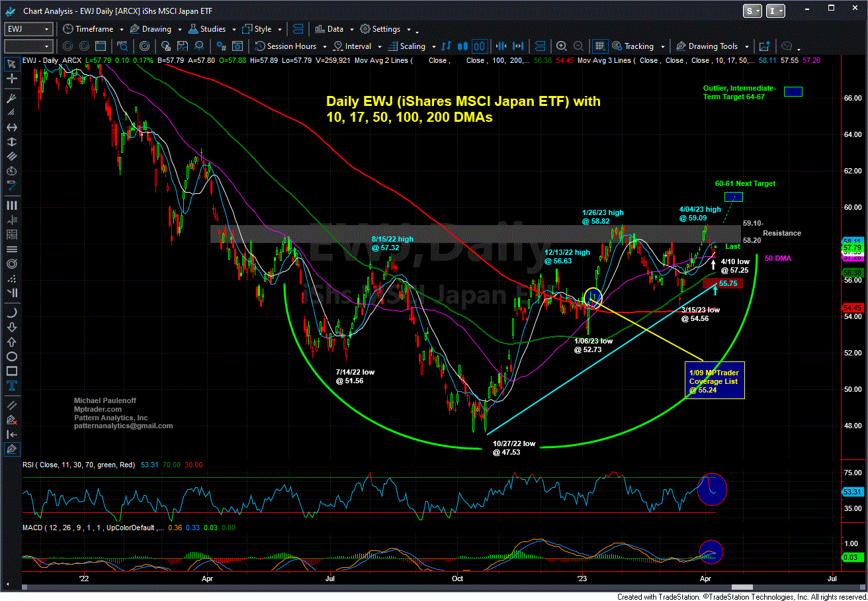Select the pointer arrow tool
Screen dimensions: 868x601
coord(12,64)
